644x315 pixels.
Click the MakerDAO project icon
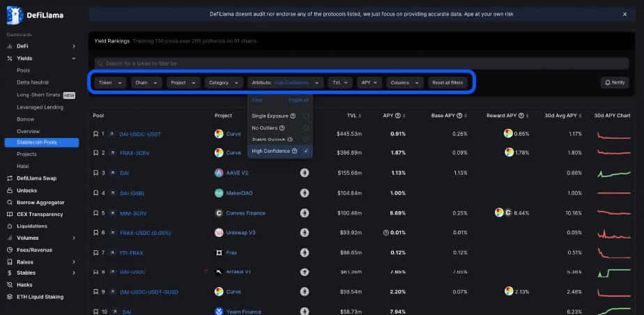(x=219, y=193)
